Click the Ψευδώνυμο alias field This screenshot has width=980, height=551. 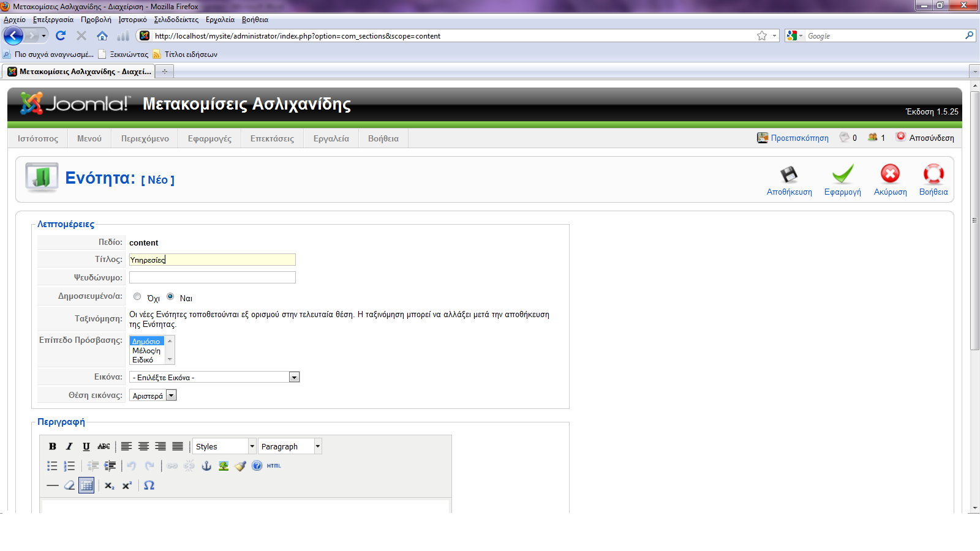213,277
